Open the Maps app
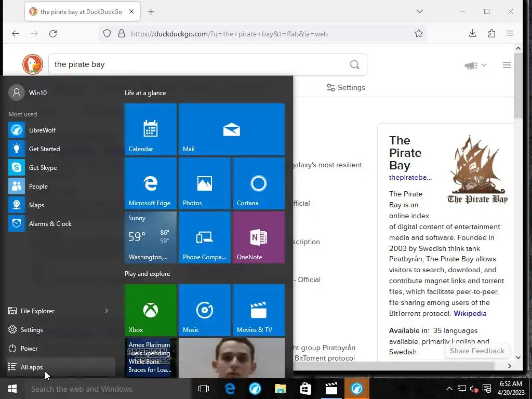Screen dimensions: 532x399 (x=61, y=205)
